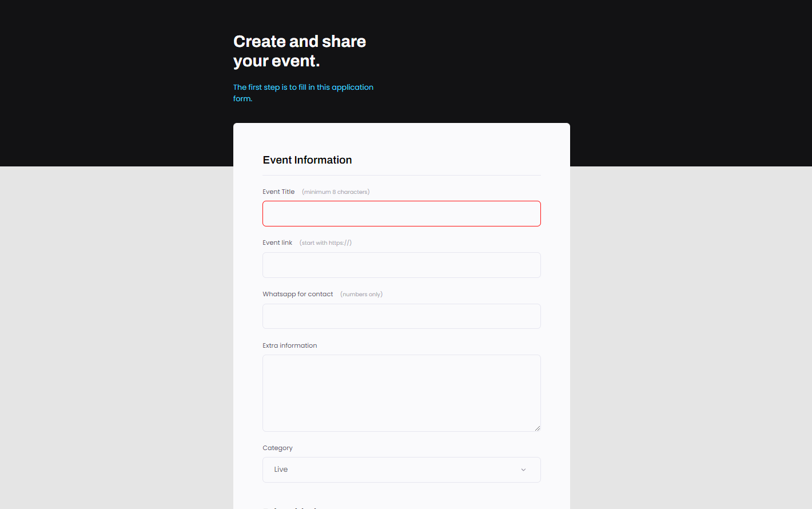Click the Whatsapp for contact input field
This screenshot has height=509, width=812.
[400, 316]
